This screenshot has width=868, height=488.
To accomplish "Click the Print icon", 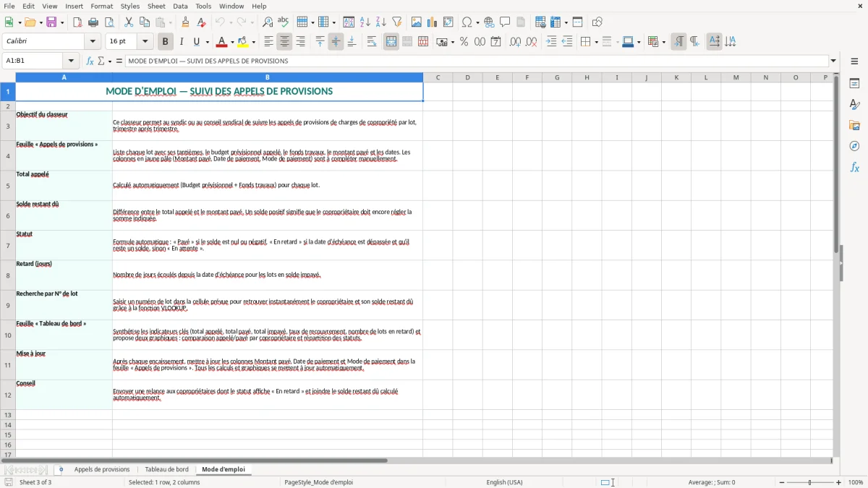I will (x=93, y=22).
